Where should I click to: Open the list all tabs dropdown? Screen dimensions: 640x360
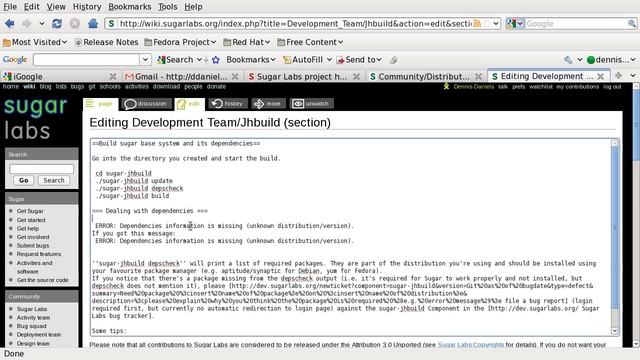pos(633,76)
